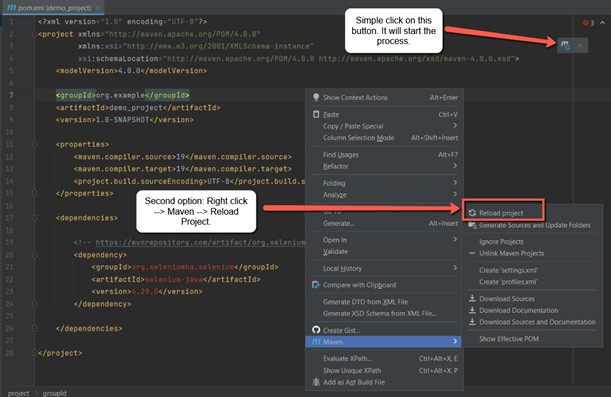Click the Compare with Clipboard icon
The image size is (611, 397).
pyautogui.click(x=316, y=285)
